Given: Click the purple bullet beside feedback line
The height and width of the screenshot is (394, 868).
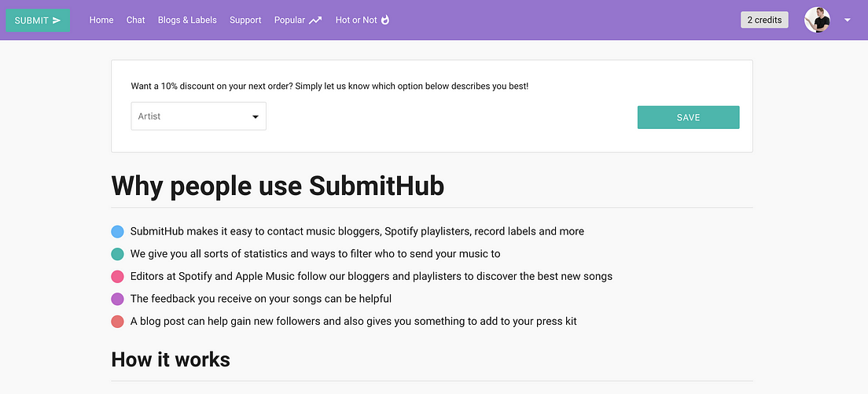Looking at the screenshot, I should pyautogui.click(x=117, y=299).
